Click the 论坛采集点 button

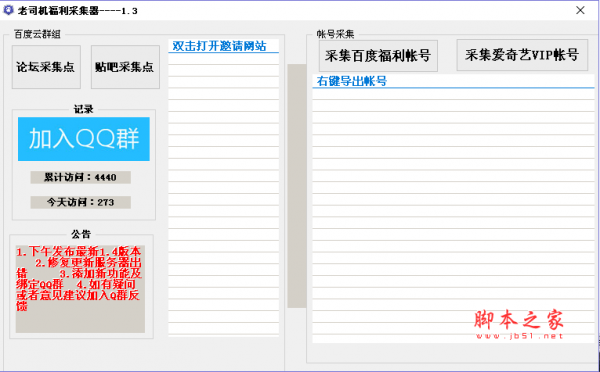tap(46, 67)
